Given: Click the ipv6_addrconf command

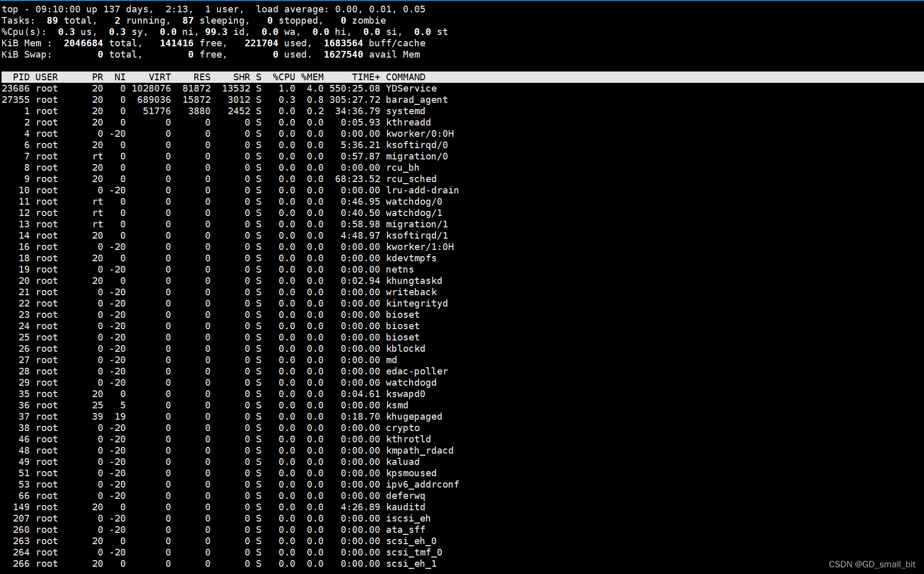Looking at the screenshot, I should [422, 485].
